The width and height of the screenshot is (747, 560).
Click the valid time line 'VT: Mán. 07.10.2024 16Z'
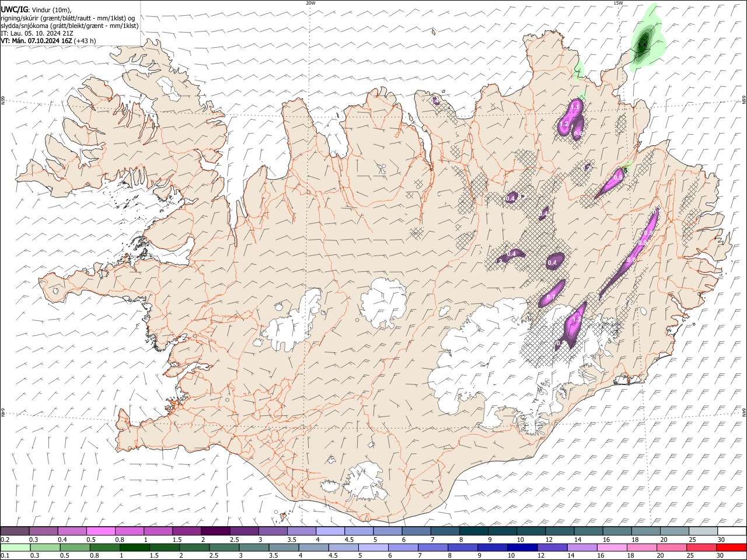(37, 41)
